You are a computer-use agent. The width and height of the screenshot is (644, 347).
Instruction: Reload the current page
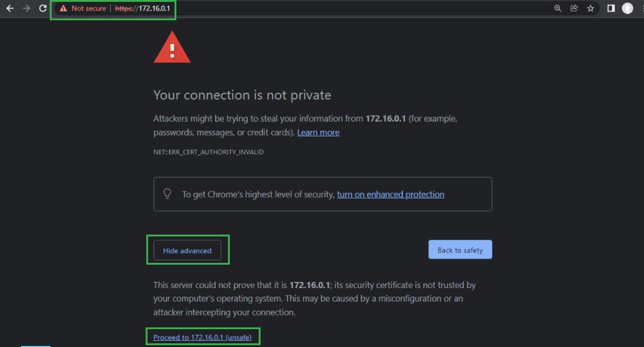42,9
